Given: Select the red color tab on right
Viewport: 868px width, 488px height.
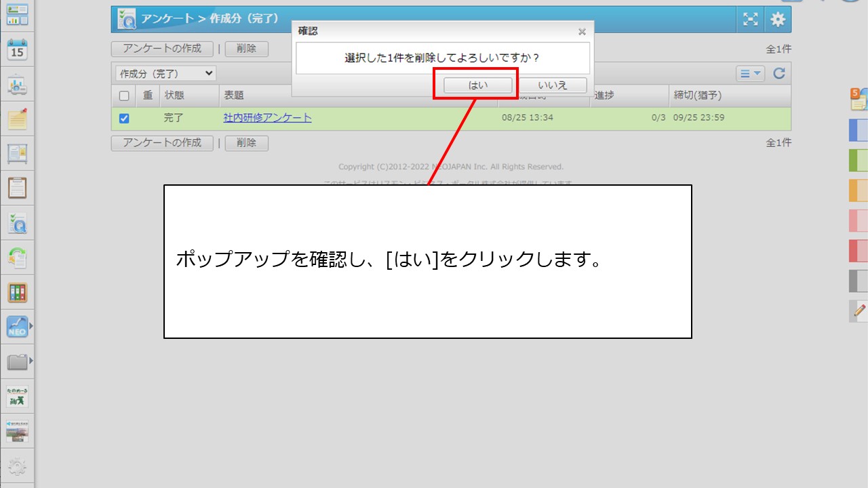Looking at the screenshot, I should [859, 251].
